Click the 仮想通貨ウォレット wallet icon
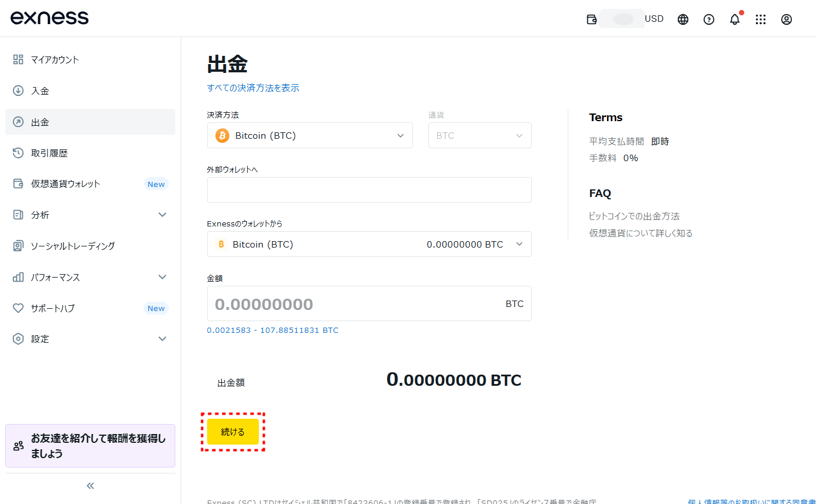The image size is (816, 504). coord(18,183)
